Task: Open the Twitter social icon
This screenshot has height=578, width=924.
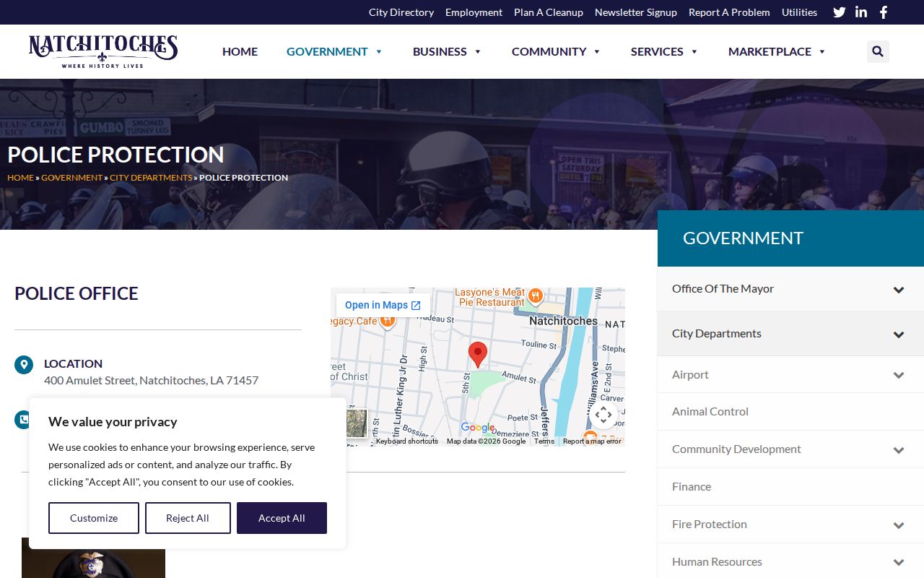Action: click(x=839, y=12)
